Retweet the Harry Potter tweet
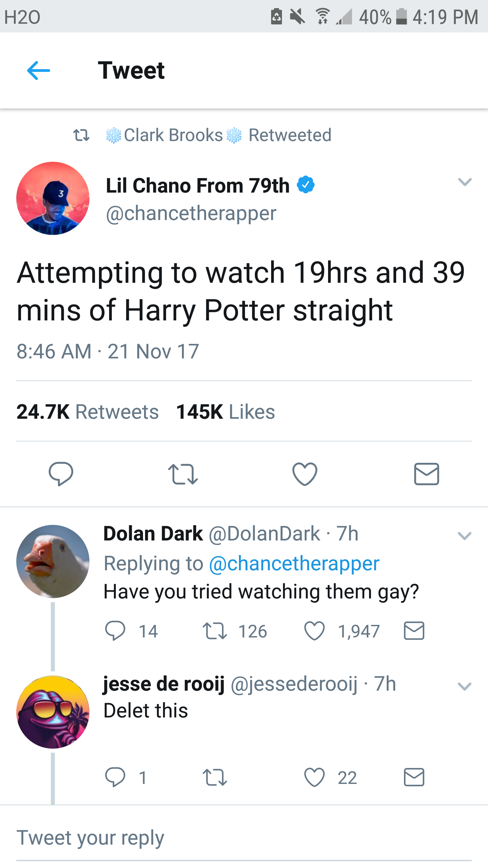488x868 pixels. [x=183, y=474]
